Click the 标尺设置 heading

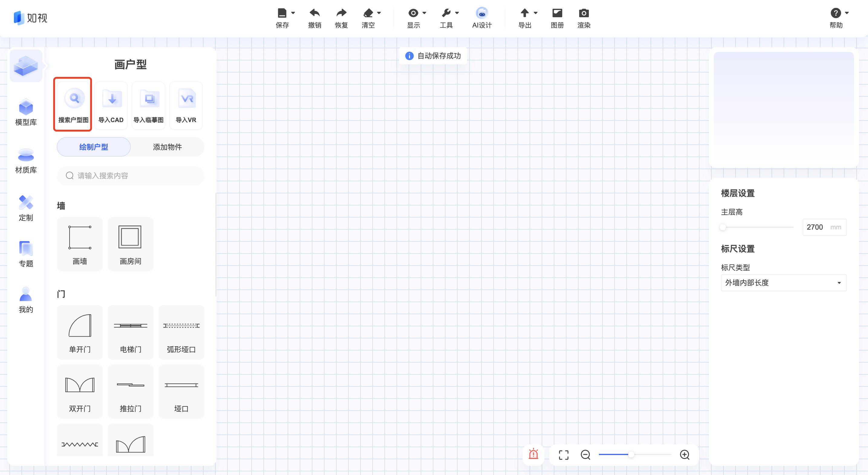(x=738, y=249)
